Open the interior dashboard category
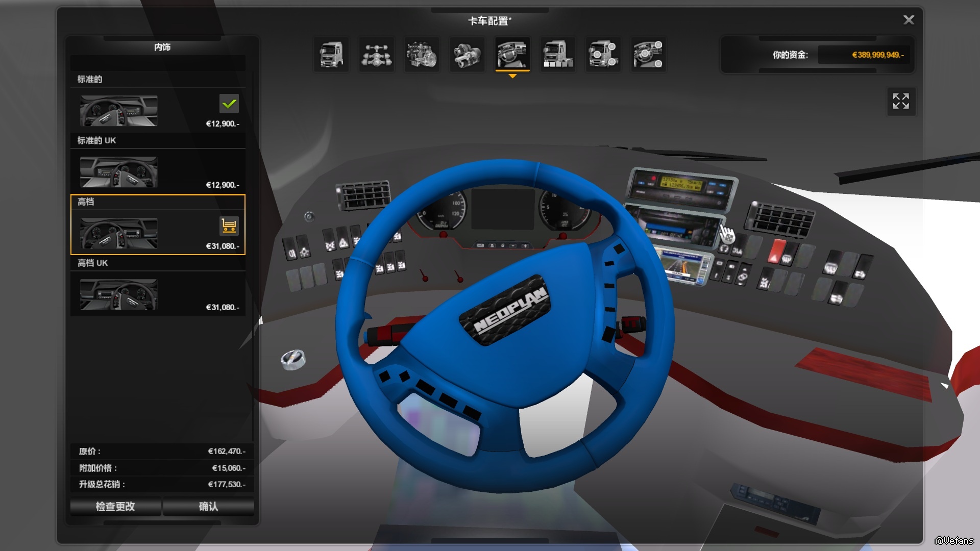The height and width of the screenshot is (551, 980). [512, 54]
